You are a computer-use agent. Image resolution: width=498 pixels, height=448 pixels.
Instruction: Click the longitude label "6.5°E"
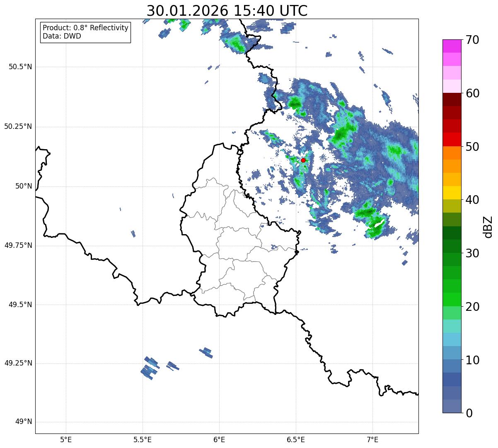296,439
